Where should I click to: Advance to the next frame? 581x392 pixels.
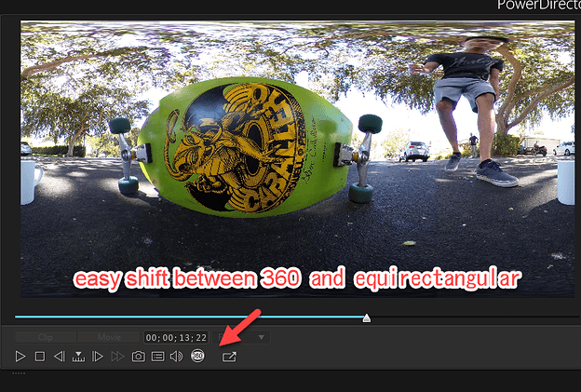tap(98, 357)
